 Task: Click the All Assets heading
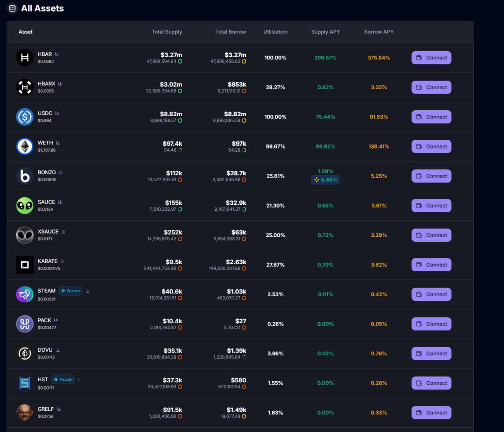(x=43, y=8)
